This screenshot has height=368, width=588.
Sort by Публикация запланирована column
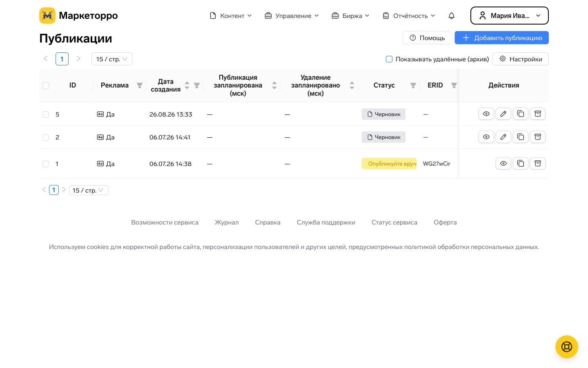coord(274,85)
